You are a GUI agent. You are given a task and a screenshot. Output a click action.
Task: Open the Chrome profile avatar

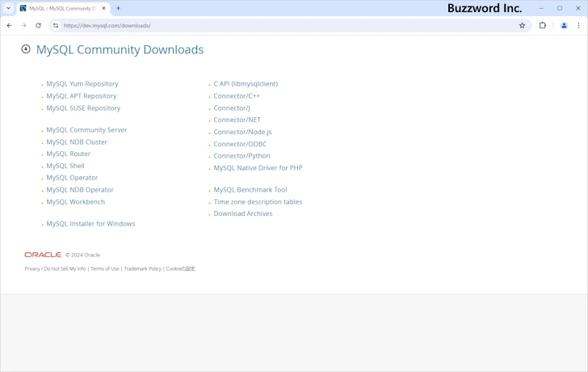click(564, 25)
